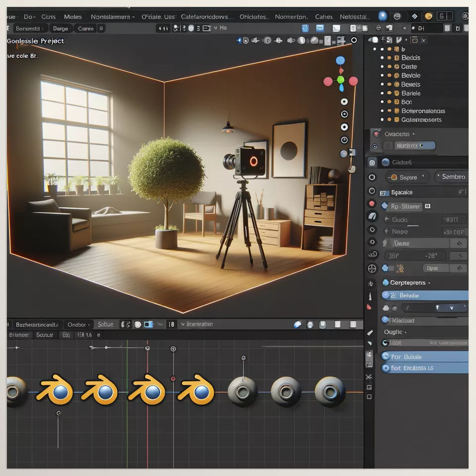Screen dimensions: 476x476
Task: Click the blue icon left of Rp-Sittems
Action: (x=385, y=206)
